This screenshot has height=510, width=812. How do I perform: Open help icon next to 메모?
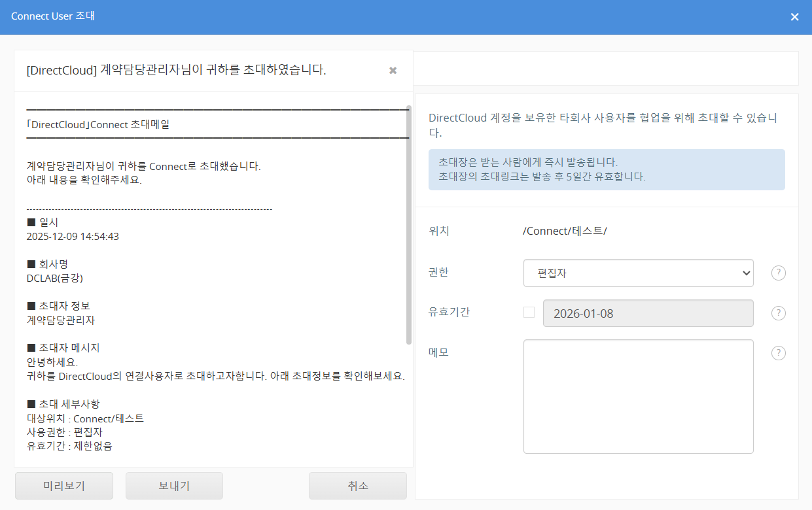click(x=778, y=353)
